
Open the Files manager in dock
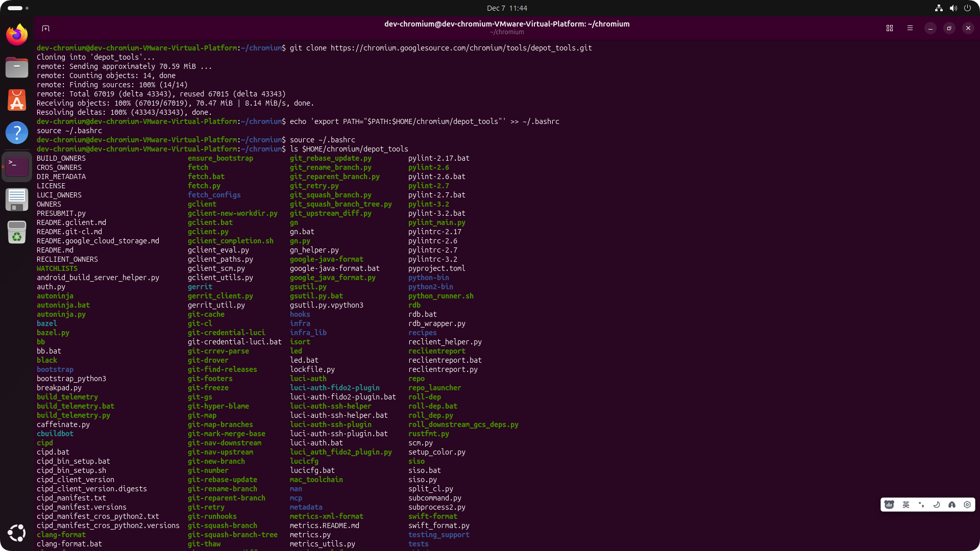(17, 67)
